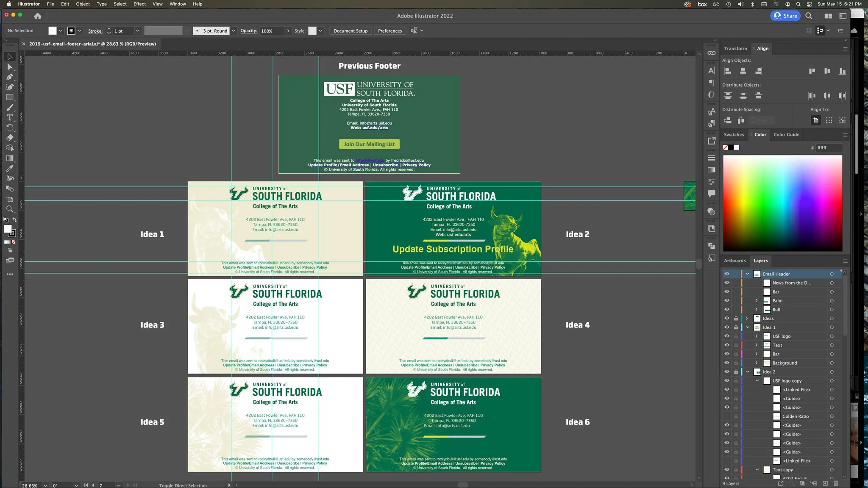Select Align to Artboard option

pos(815,120)
